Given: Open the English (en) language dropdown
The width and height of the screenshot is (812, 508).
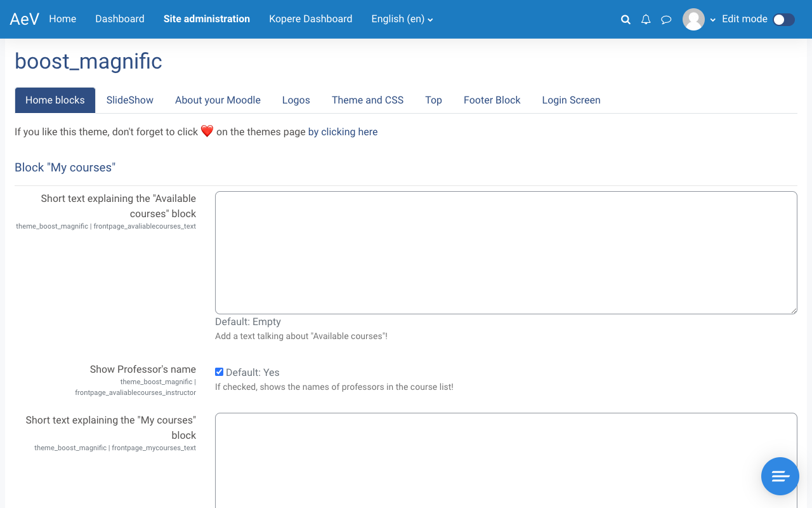Looking at the screenshot, I should tap(402, 19).
